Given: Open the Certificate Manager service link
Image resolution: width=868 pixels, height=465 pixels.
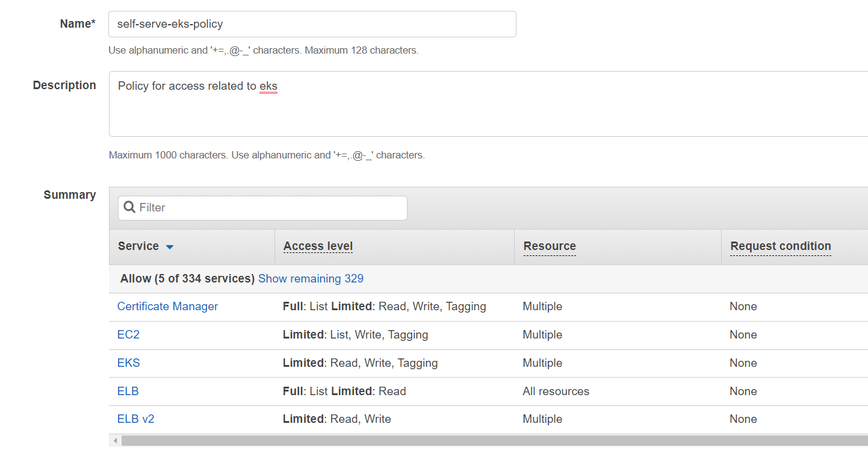Looking at the screenshot, I should 167,307.
